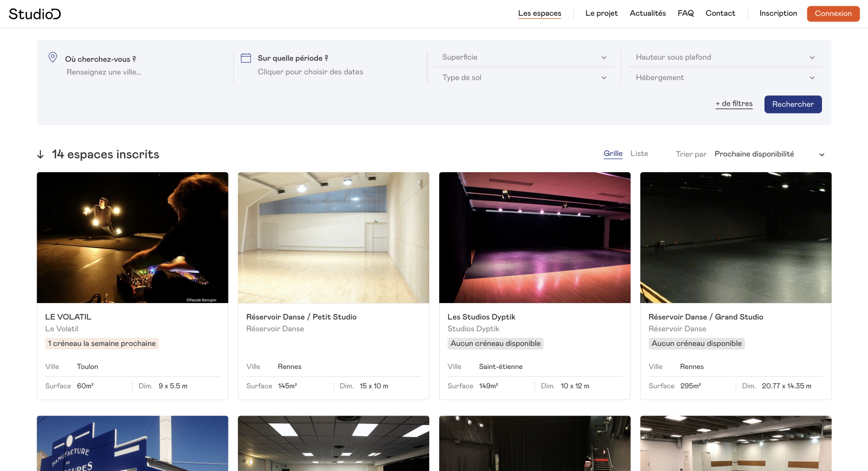Type in the city search field
This screenshot has width=868, height=471.
104,72
